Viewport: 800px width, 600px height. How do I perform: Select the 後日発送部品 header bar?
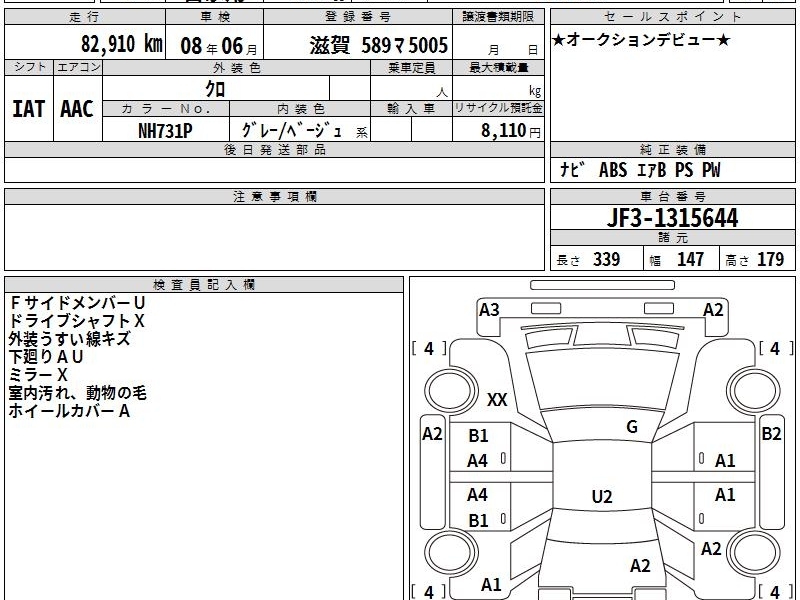(274, 149)
